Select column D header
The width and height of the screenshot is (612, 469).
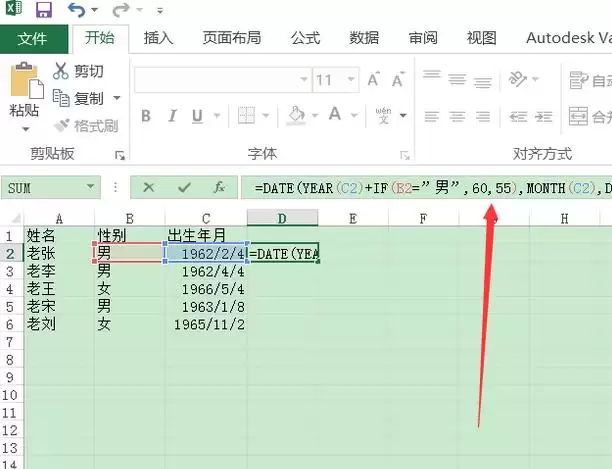(283, 218)
